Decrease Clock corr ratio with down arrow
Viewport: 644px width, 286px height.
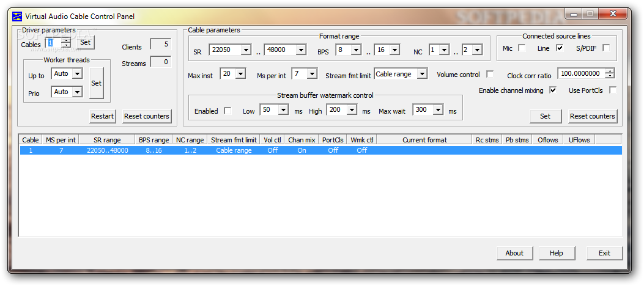tap(611, 76)
